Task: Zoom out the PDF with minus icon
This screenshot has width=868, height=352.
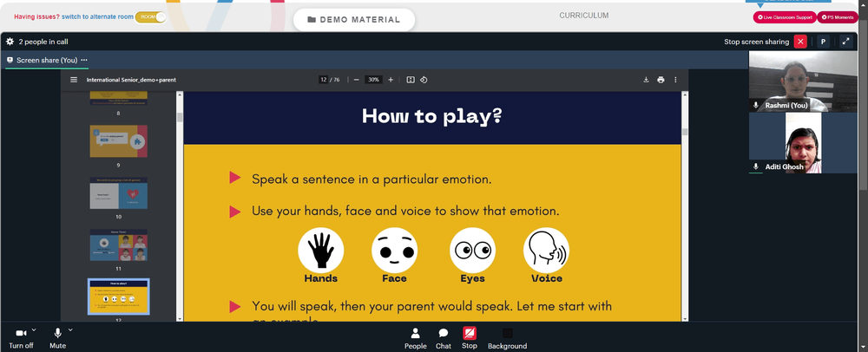Action: [357, 80]
